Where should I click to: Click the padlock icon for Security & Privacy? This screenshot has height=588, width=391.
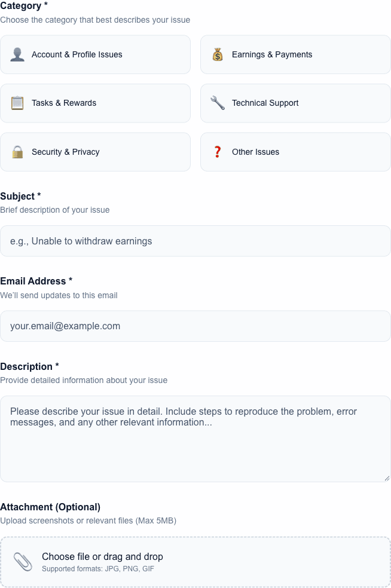click(17, 152)
